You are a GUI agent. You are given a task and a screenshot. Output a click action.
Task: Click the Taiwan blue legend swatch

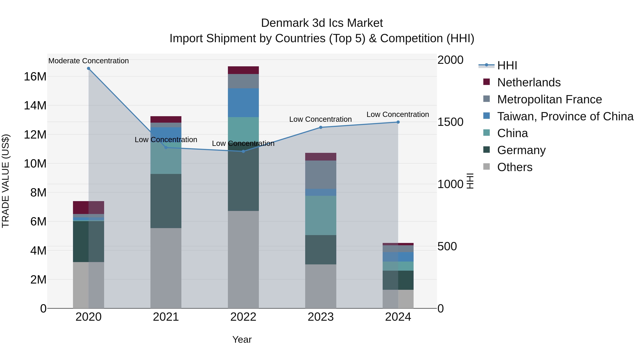click(x=487, y=116)
